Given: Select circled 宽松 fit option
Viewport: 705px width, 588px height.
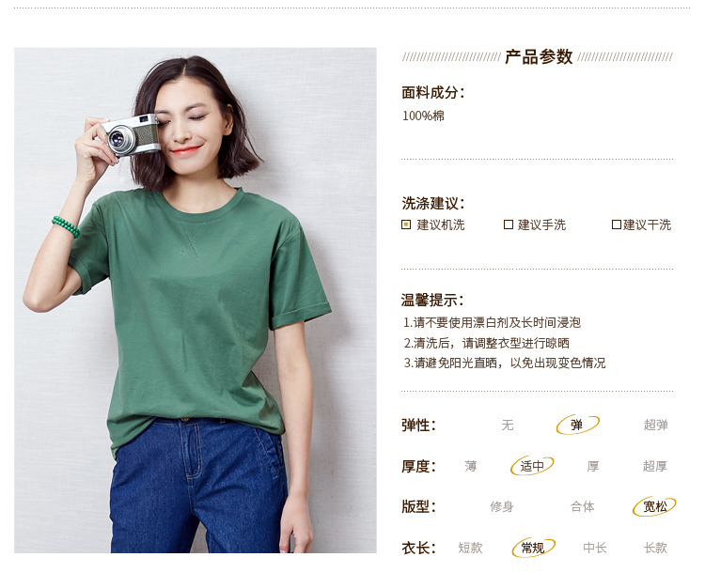Looking at the screenshot, I should [x=654, y=506].
